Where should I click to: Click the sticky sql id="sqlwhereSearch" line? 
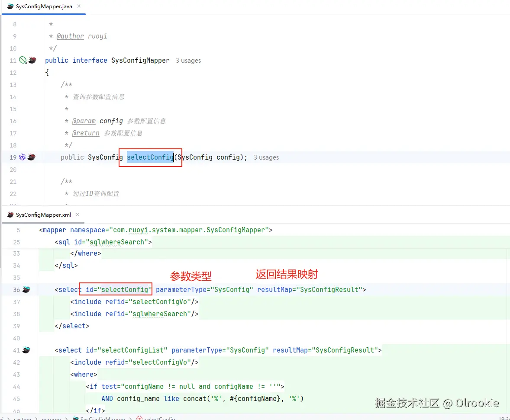[x=103, y=242]
